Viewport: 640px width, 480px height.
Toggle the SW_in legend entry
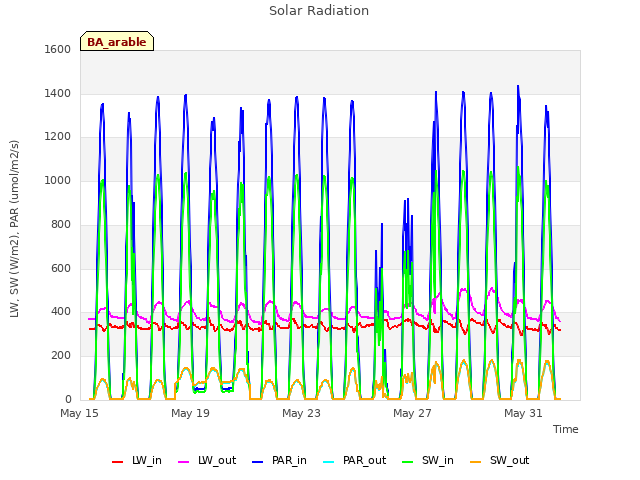[428, 461]
